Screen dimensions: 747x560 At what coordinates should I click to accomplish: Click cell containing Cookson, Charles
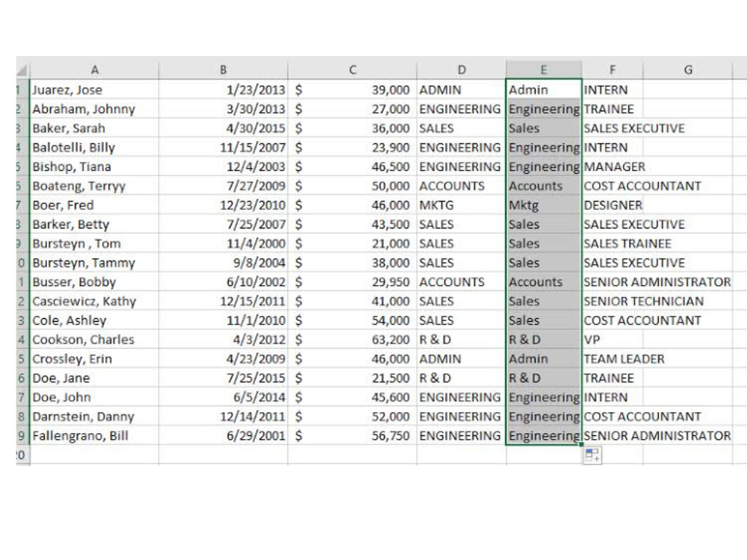(x=94, y=340)
